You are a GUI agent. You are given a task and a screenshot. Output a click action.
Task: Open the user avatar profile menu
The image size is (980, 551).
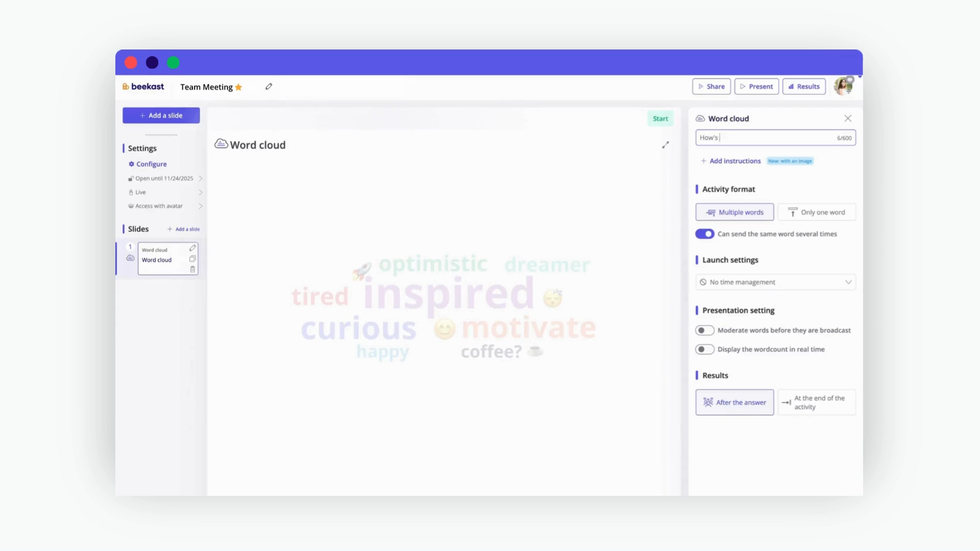843,86
